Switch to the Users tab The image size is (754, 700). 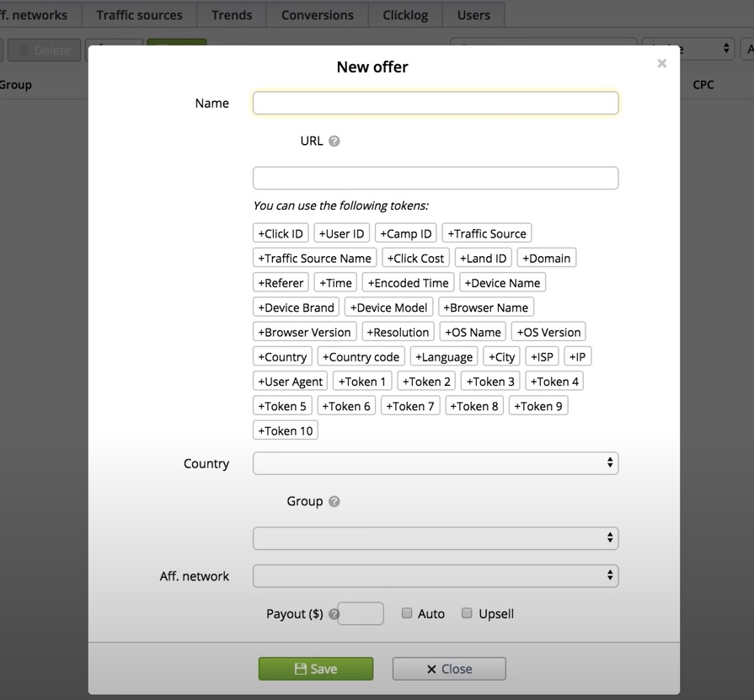(x=473, y=15)
